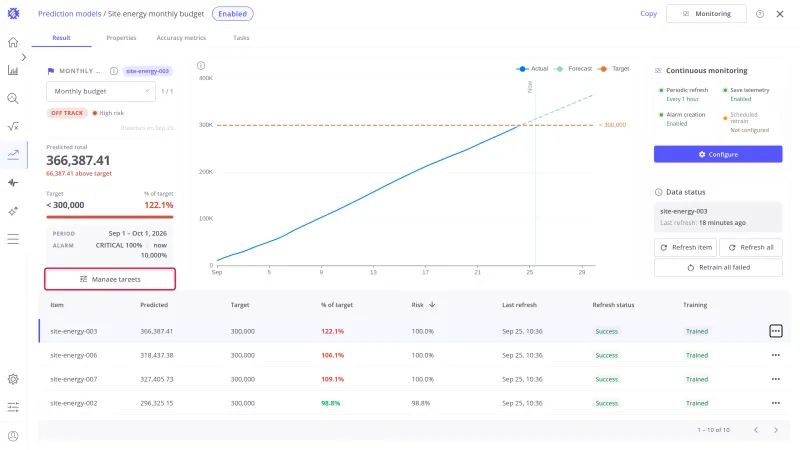
Task: Open the settings gear sidebar icon
Action: pyautogui.click(x=13, y=379)
